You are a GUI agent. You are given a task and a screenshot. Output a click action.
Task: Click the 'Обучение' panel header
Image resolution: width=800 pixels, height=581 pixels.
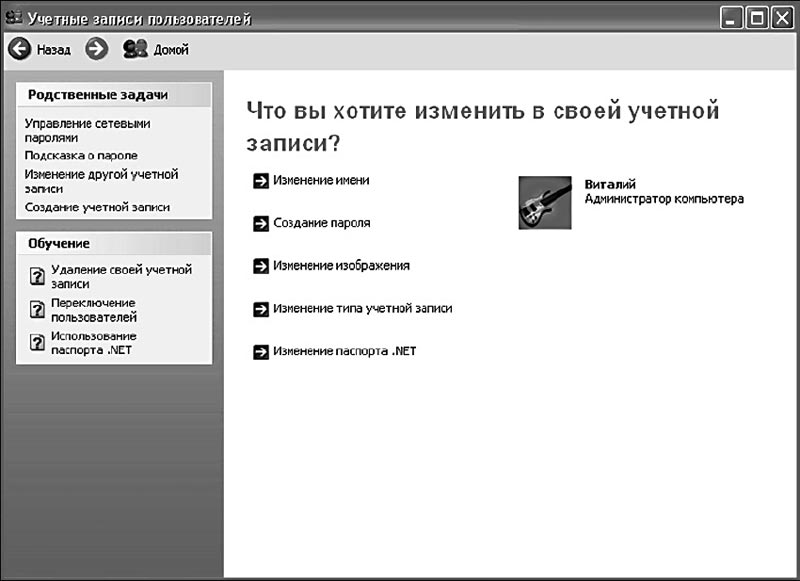114,244
